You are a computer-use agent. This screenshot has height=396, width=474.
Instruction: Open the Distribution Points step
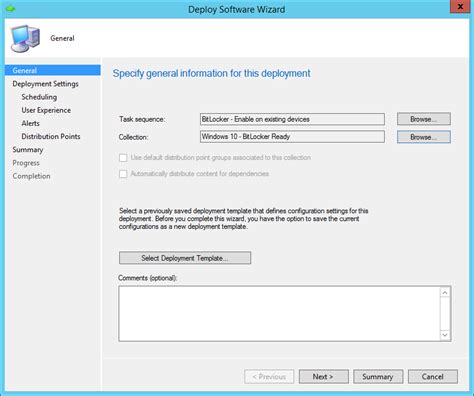click(x=51, y=136)
